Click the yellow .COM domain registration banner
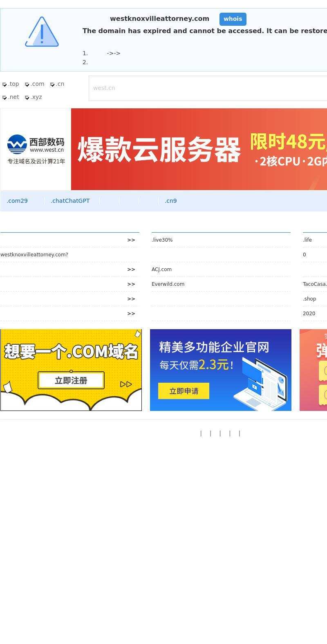The width and height of the screenshot is (327, 644). tap(71, 370)
